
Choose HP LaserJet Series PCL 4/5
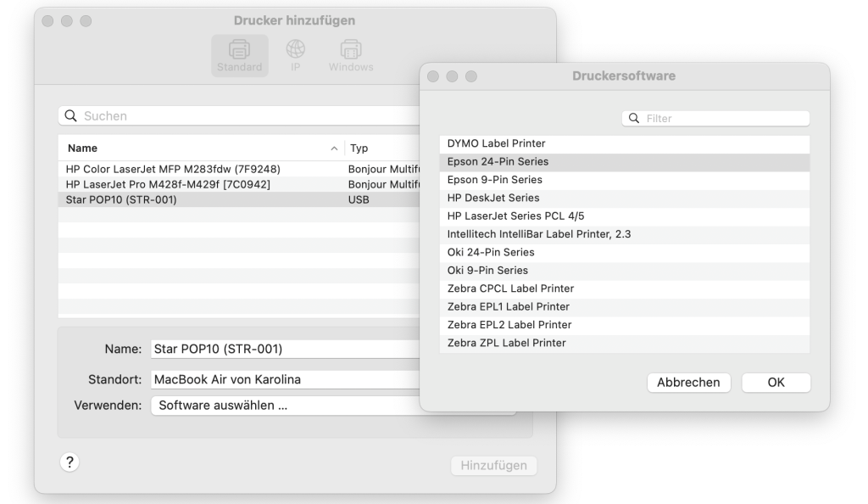point(625,216)
